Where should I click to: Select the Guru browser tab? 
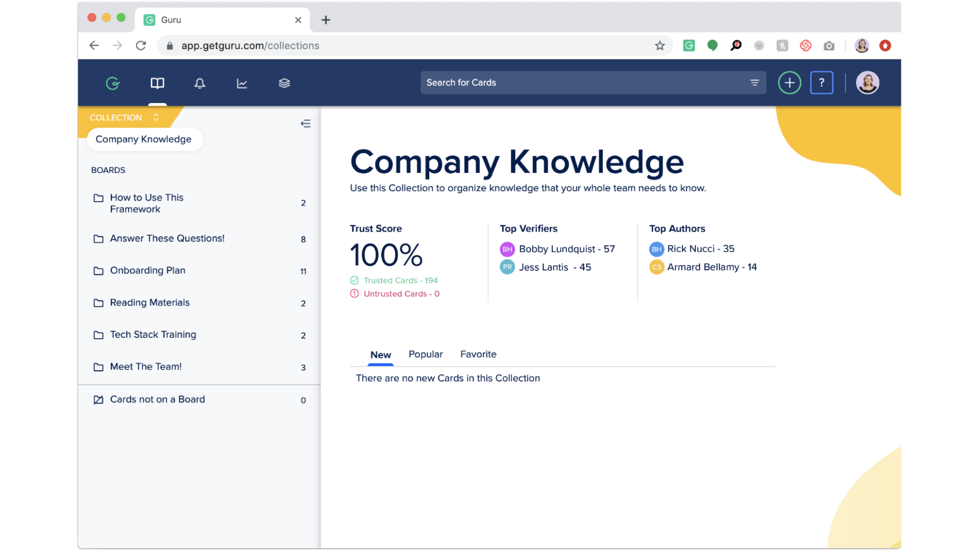click(223, 20)
